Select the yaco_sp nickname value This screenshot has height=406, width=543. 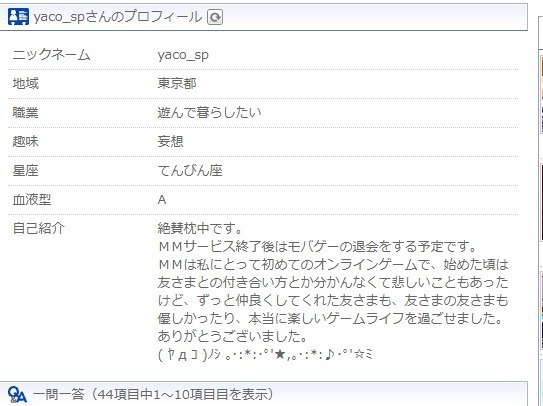[183, 55]
